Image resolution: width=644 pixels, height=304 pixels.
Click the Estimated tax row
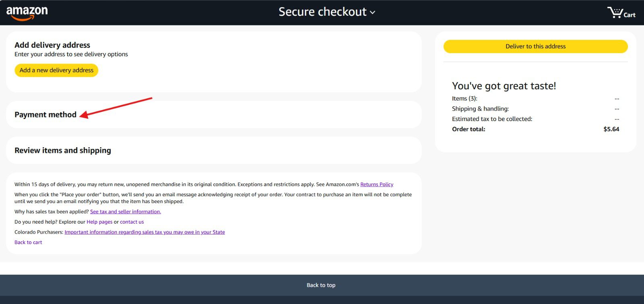coord(535,119)
